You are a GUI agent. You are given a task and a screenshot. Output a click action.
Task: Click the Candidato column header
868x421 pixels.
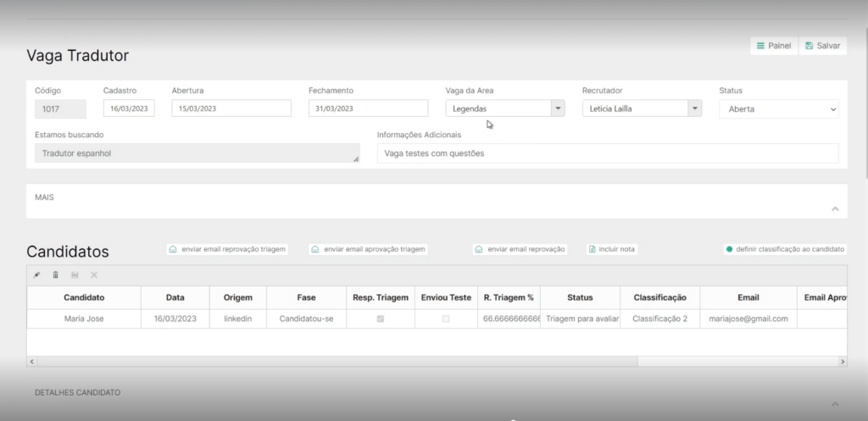coord(84,298)
